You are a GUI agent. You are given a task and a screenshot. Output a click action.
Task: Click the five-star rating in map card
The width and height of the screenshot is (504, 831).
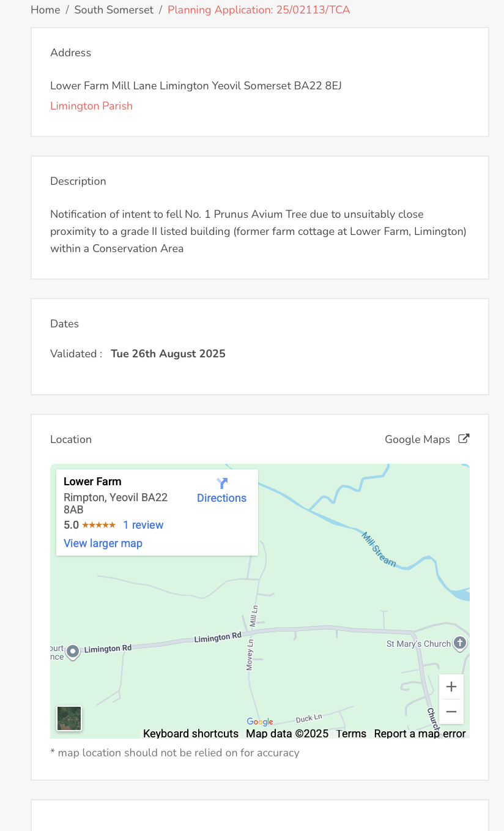pos(98,525)
